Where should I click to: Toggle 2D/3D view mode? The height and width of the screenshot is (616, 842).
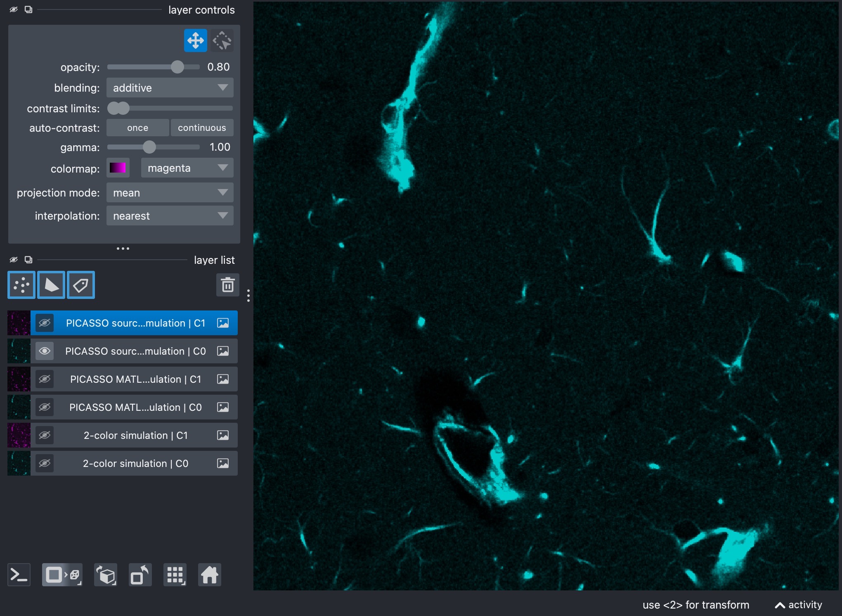(x=62, y=575)
